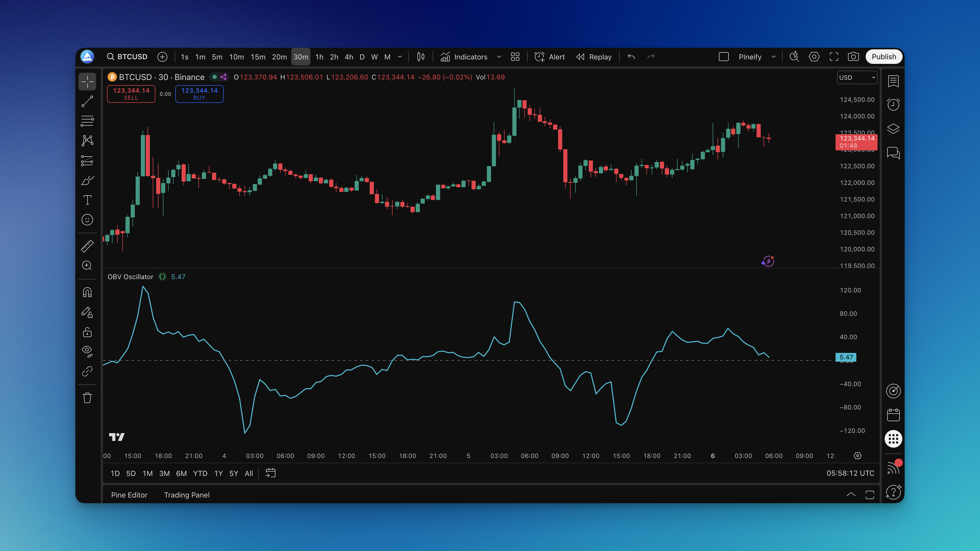
Task: Click the Publish button
Action: point(883,57)
